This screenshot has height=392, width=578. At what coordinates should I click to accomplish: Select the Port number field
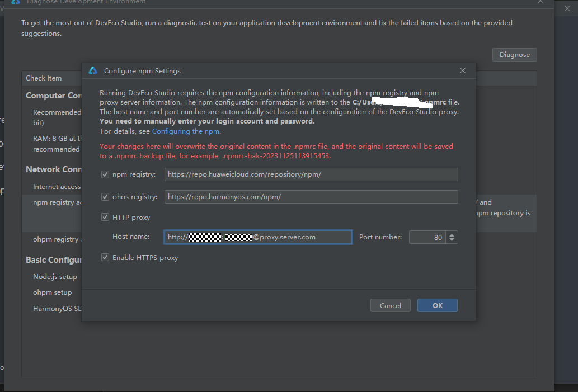tap(427, 237)
